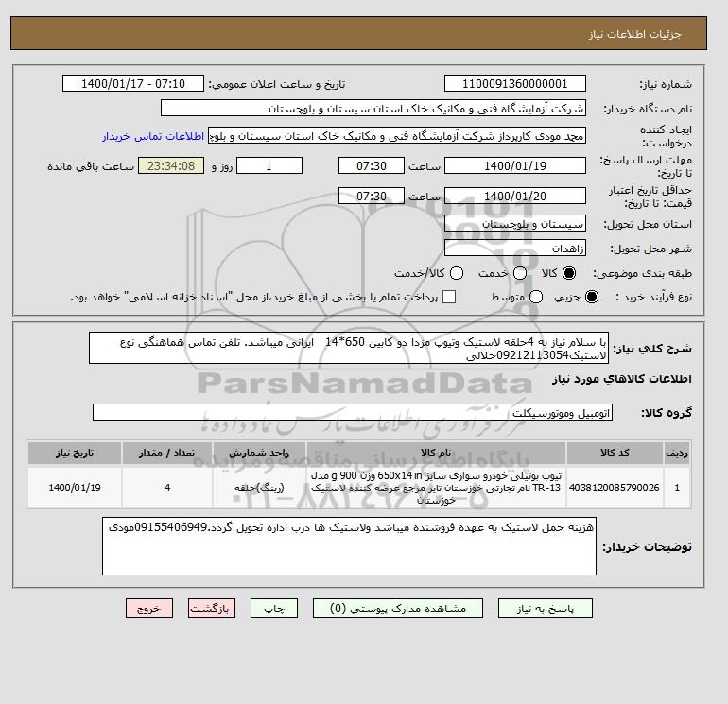Click the بازگشت back button
This screenshot has height=704, width=728.
(x=212, y=609)
